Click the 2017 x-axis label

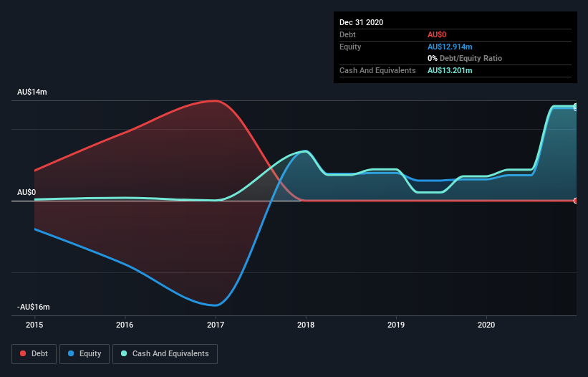click(216, 325)
